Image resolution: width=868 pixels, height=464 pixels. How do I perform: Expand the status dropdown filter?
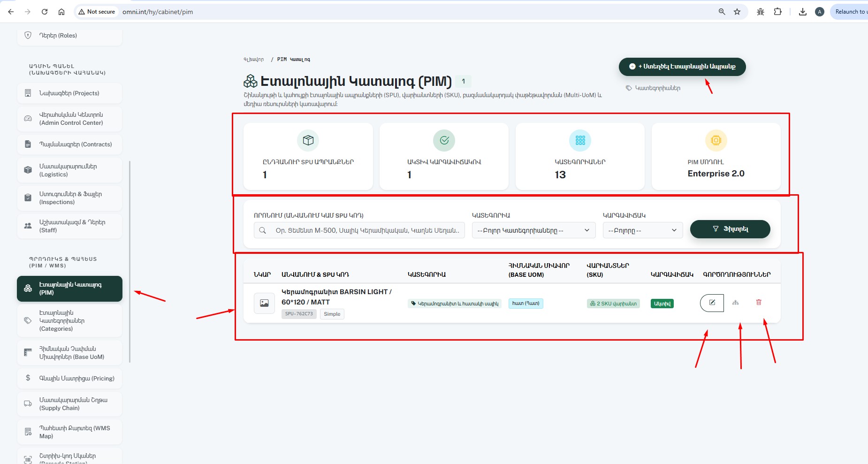[642, 230]
